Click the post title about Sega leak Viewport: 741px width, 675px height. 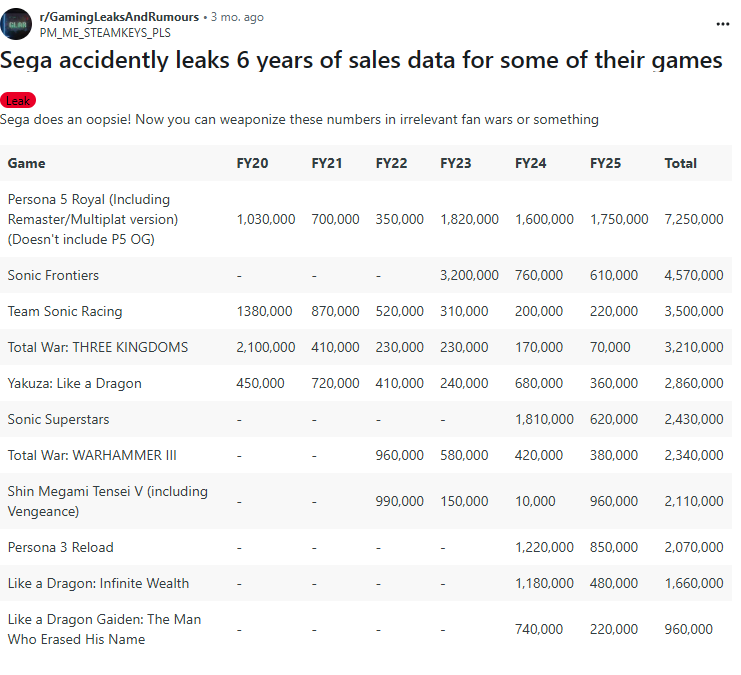[x=361, y=61]
